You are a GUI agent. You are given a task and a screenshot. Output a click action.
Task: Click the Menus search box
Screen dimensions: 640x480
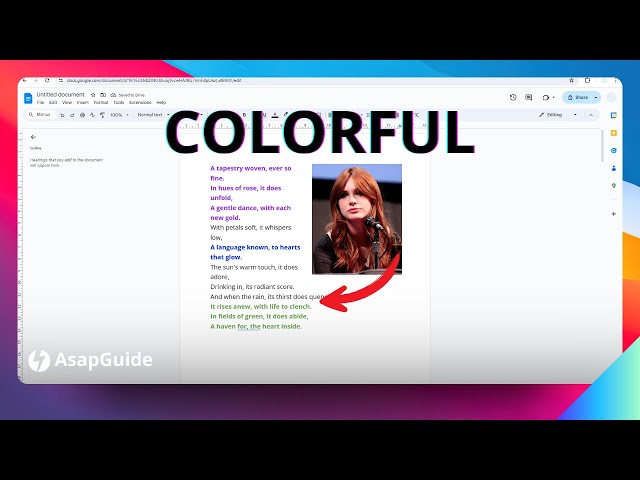[x=40, y=115]
